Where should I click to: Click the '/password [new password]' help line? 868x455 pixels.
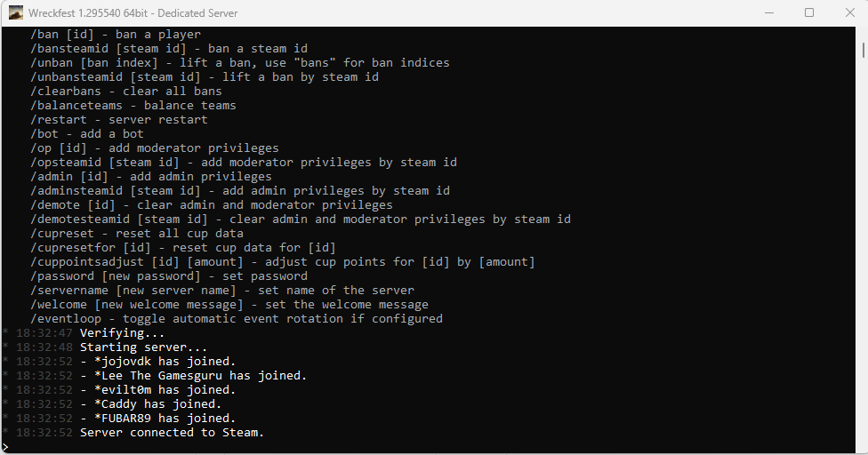169,276
